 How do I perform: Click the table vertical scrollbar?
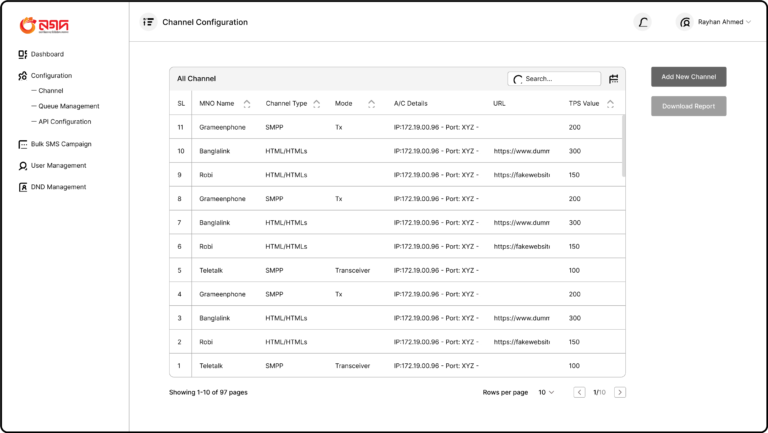click(x=624, y=145)
